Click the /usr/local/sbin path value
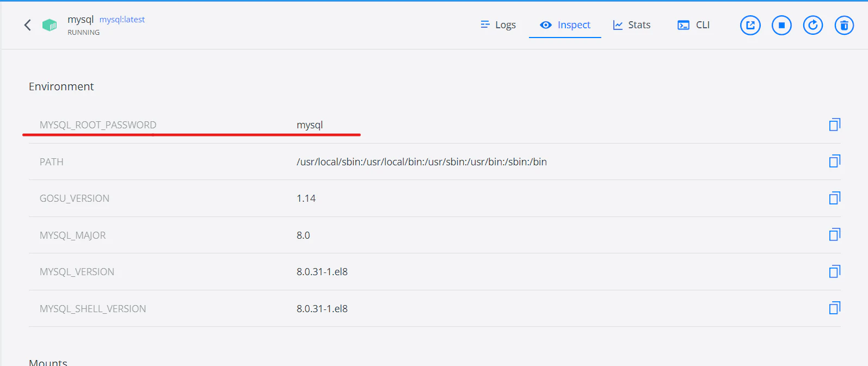 click(422, 162)
